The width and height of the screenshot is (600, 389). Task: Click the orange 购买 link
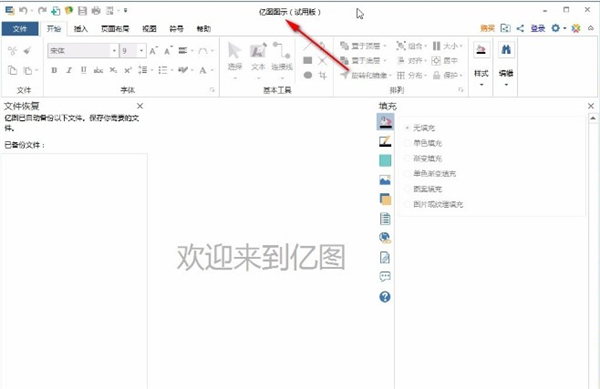pos(488,28)
